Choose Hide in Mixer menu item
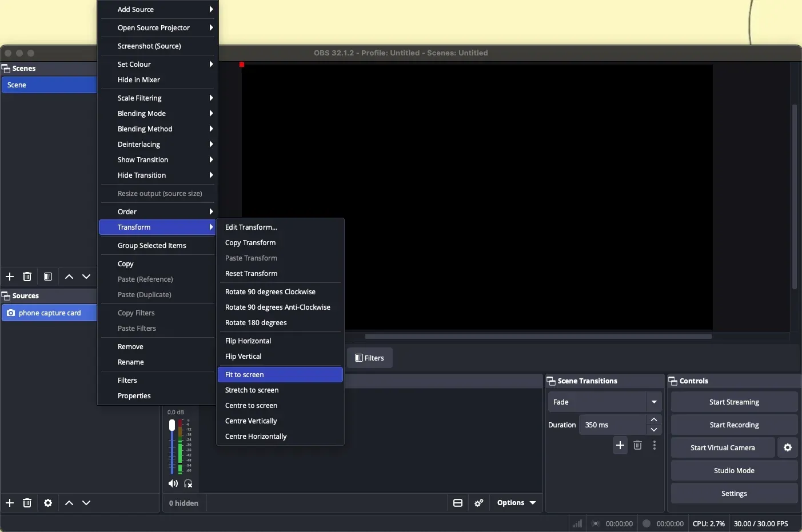The image size is (802, 532). click(x=158, y=80)
